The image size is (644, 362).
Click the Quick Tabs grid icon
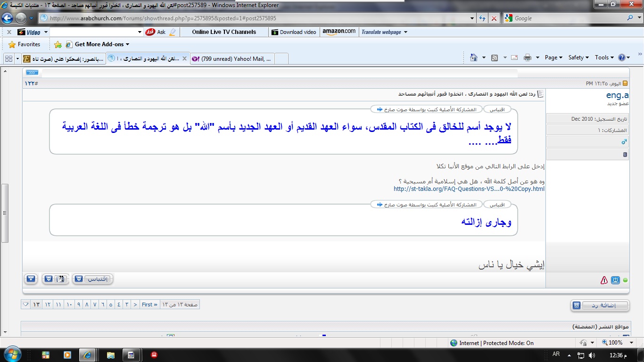[8, 58]
